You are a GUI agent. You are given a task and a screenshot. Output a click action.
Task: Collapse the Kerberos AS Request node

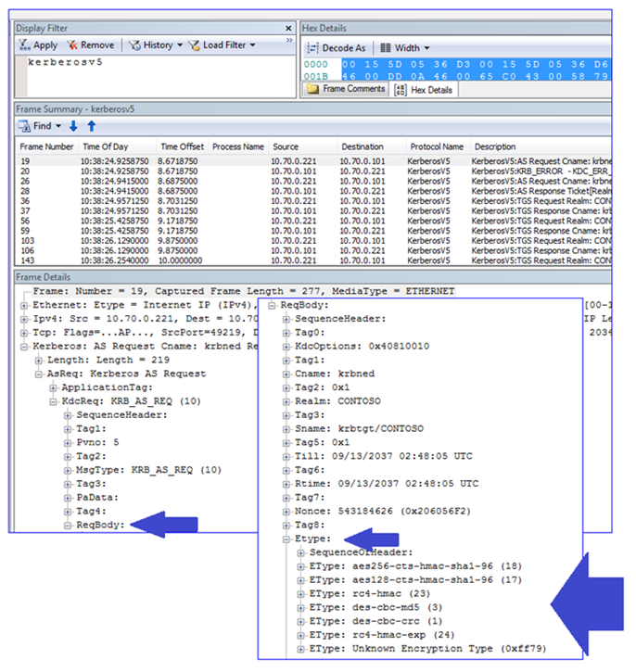point(24,347)
